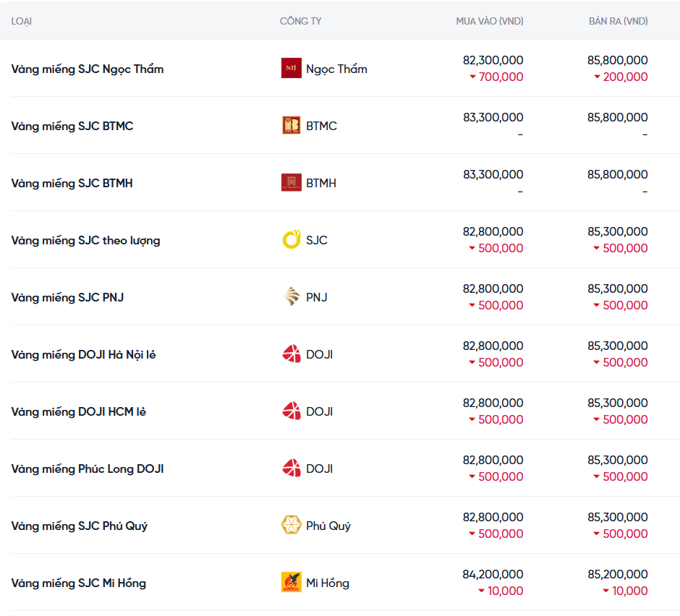The image size is (680, 616).
Task: Click the Mi Hồng company name
Action: [328, 583]
